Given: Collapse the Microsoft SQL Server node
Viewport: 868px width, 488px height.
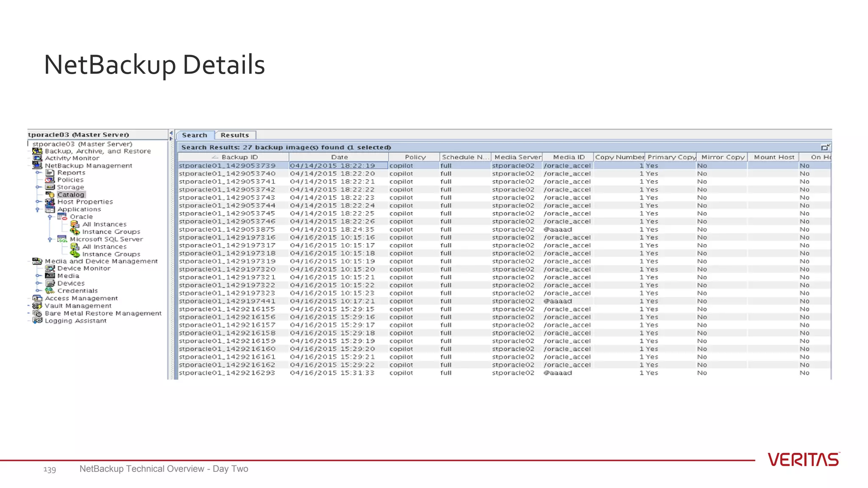Looking at the screenshot, I should (x=50, y=240).
